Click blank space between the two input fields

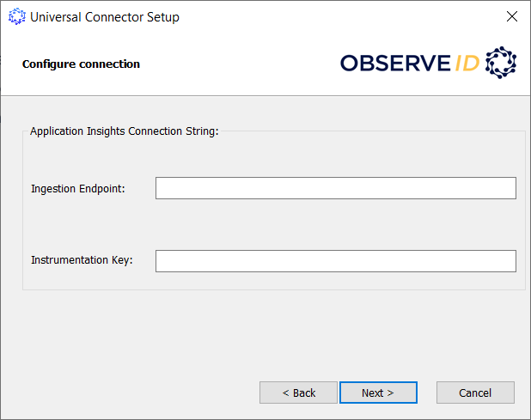335,225
